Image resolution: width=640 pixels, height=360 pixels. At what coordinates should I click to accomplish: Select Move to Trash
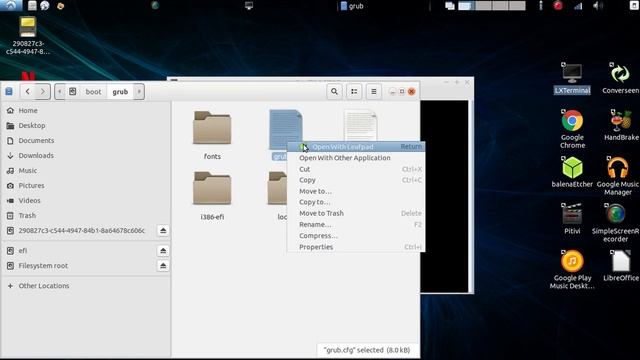point(356,213)
